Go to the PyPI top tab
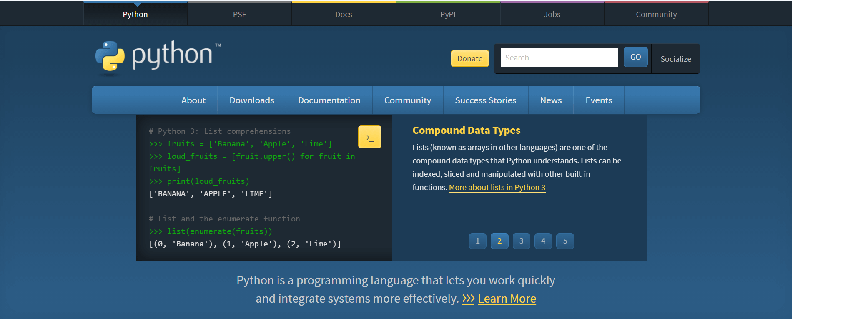The height and width of the screenshot is (319, 868). point(448,14)
